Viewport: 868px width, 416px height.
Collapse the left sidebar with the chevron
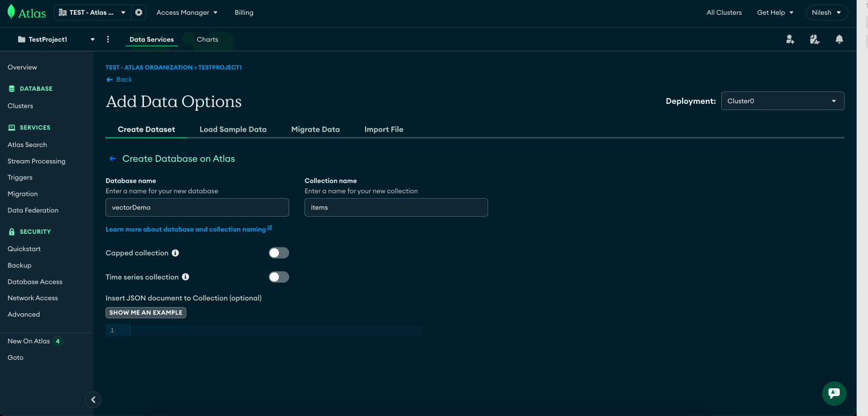point(93,400)
